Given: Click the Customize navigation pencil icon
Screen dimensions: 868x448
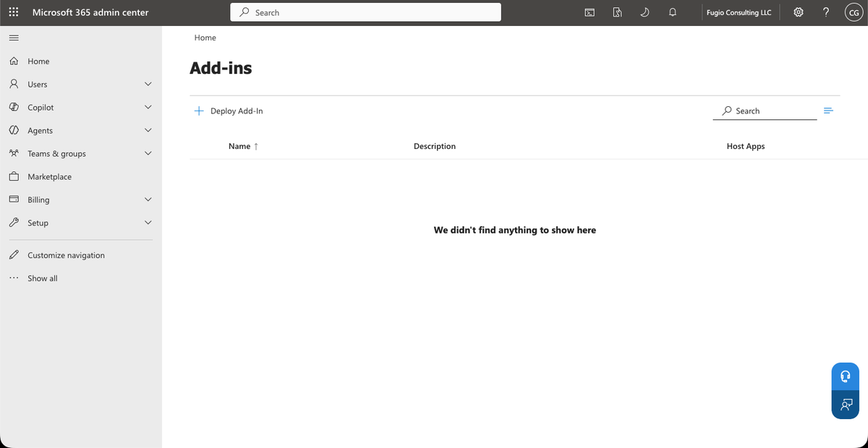Looking at the screenshot, I should (x=14, y=255).
